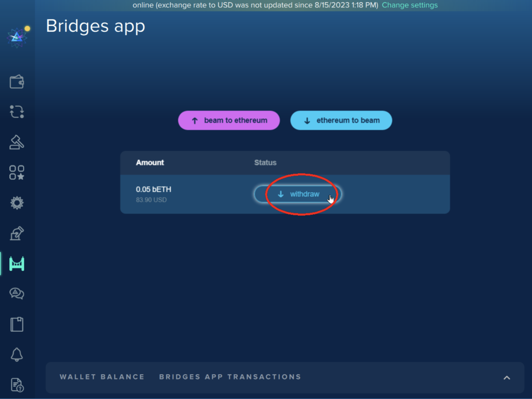Image resolution: width=532 pixels, height=399 pixels.
Task: Open the Bridges sidebar icon
Action: pos(17,263)
